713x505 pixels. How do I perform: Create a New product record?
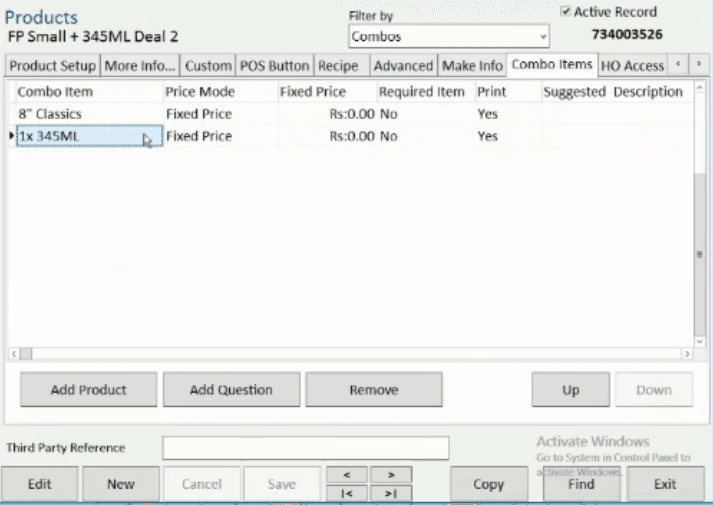(x=121, y=484)
